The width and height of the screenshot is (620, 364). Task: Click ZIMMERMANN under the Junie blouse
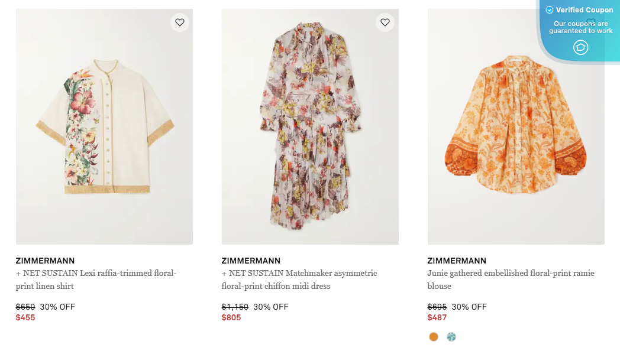tap(457, 261)
